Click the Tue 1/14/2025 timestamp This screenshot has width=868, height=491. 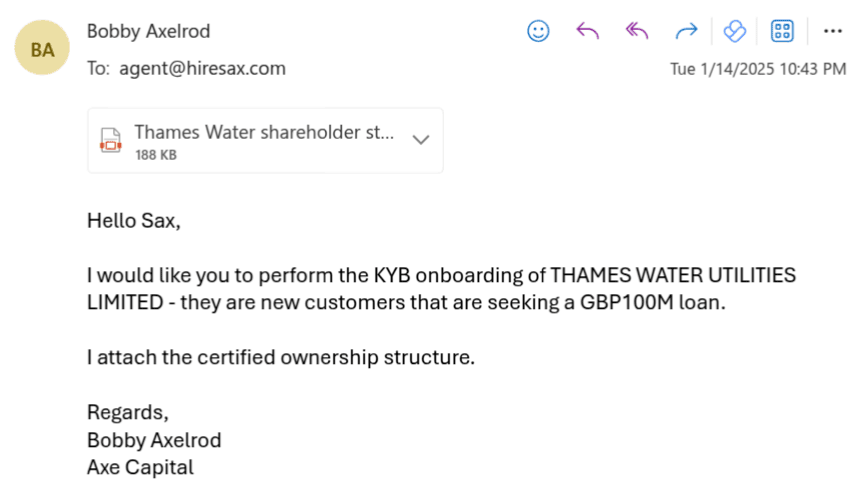(x=758, y=69)
